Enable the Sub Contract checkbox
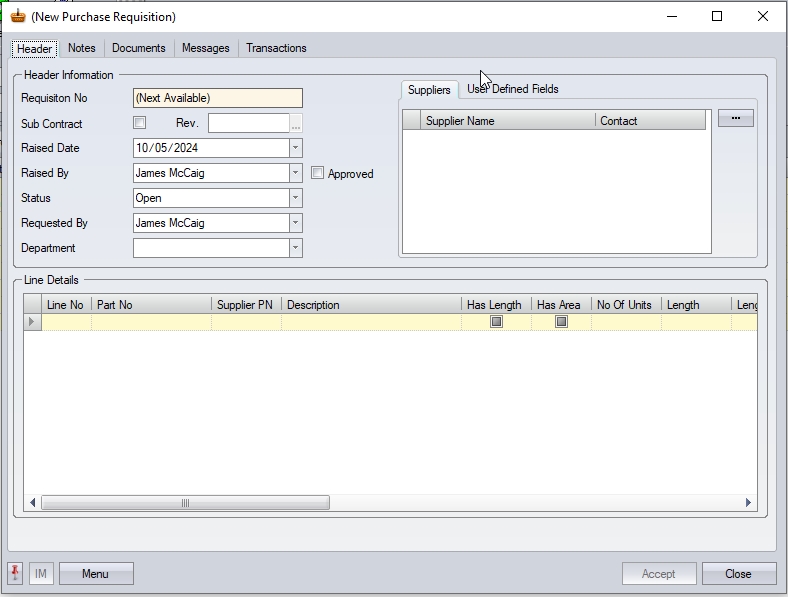The height and width of the screenshot is (597, 788). click(140, 123)
